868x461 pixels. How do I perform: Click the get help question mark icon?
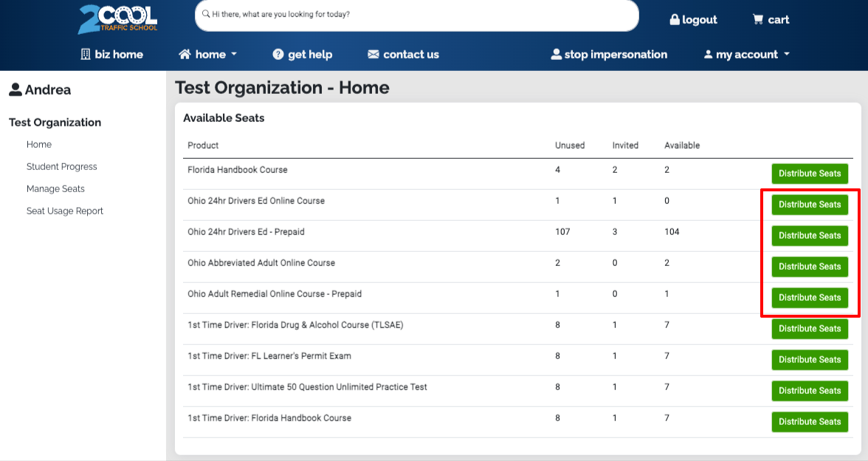[x=278, y=55]
